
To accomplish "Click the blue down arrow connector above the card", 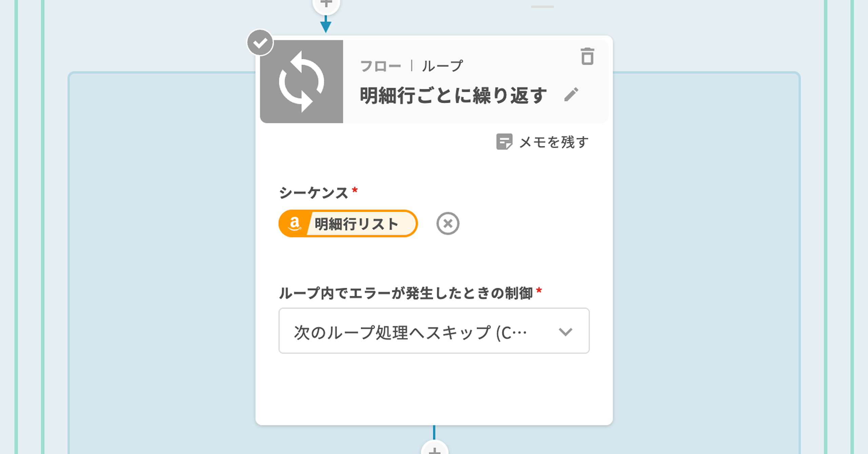I will point(326,25).
